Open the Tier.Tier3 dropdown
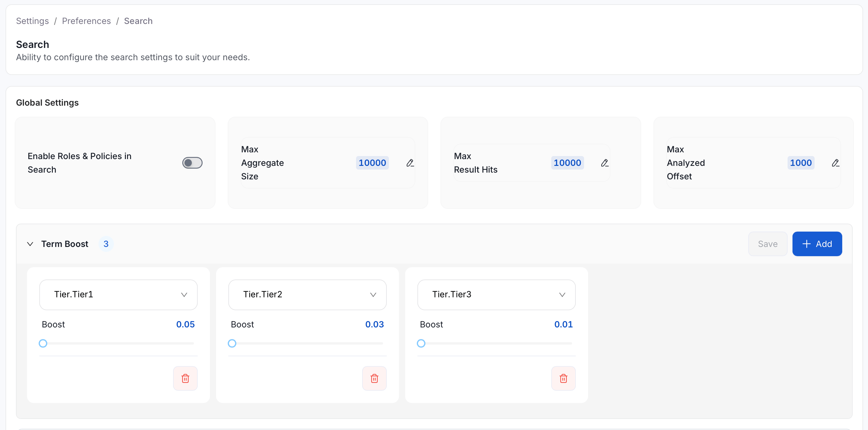 pos(496,295)
